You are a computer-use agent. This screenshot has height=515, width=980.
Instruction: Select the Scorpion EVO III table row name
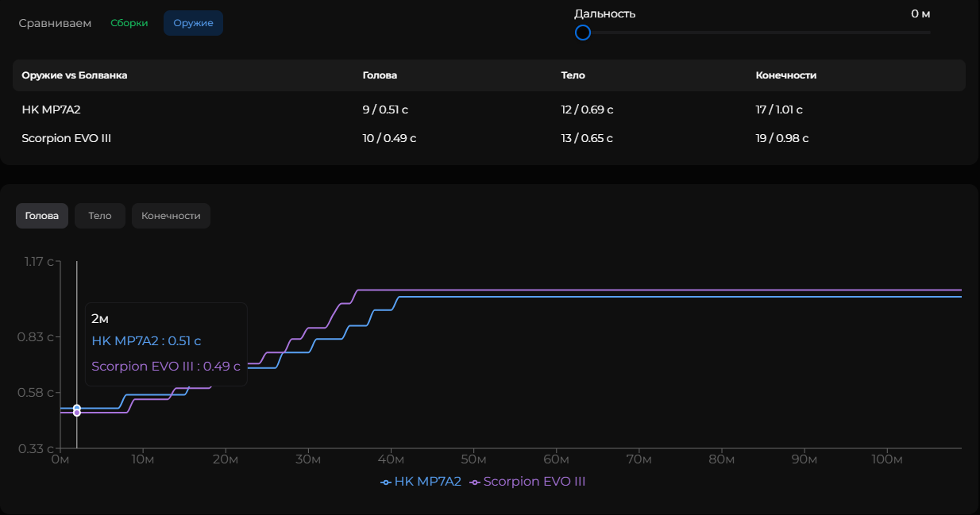click(x=66, y=138)
